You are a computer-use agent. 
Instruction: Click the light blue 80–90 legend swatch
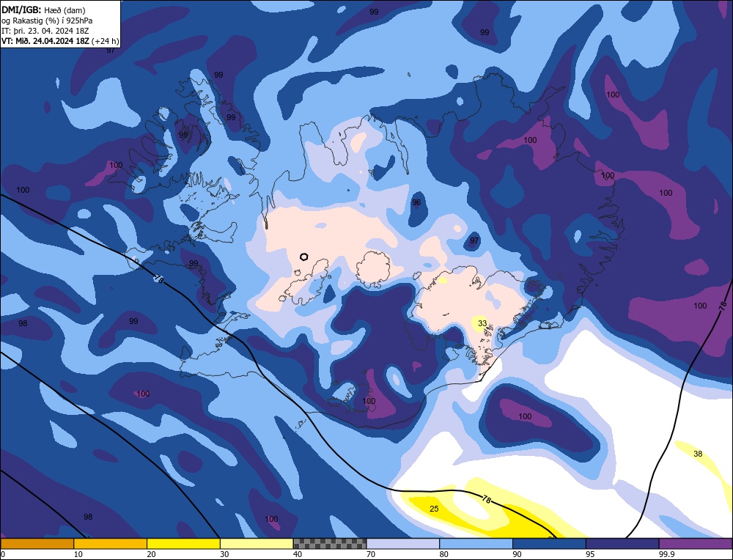(x=476, y=544)
